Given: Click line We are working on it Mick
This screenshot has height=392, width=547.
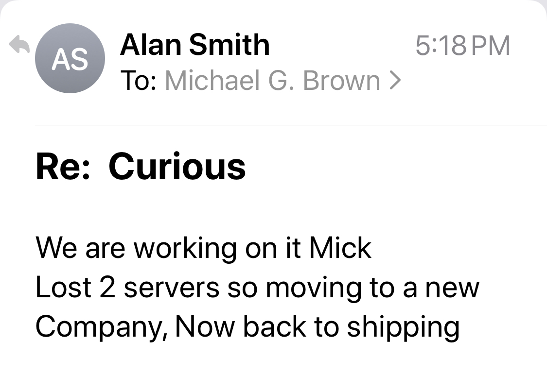Looking at the screenshot, I should point(203,248).
